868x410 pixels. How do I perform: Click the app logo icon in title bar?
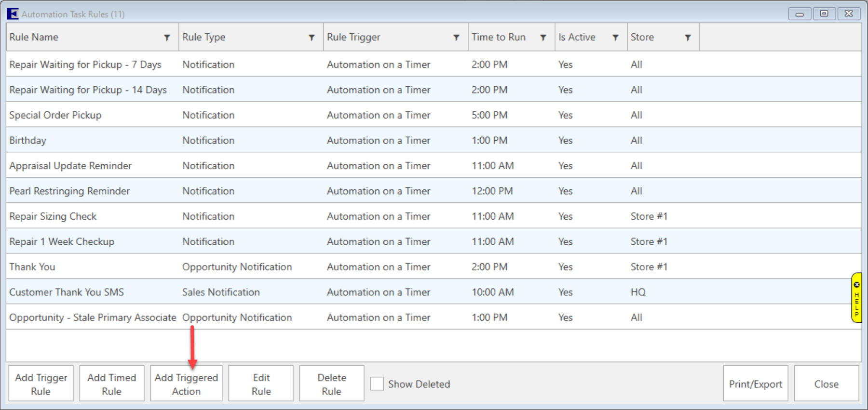(13, 14)
